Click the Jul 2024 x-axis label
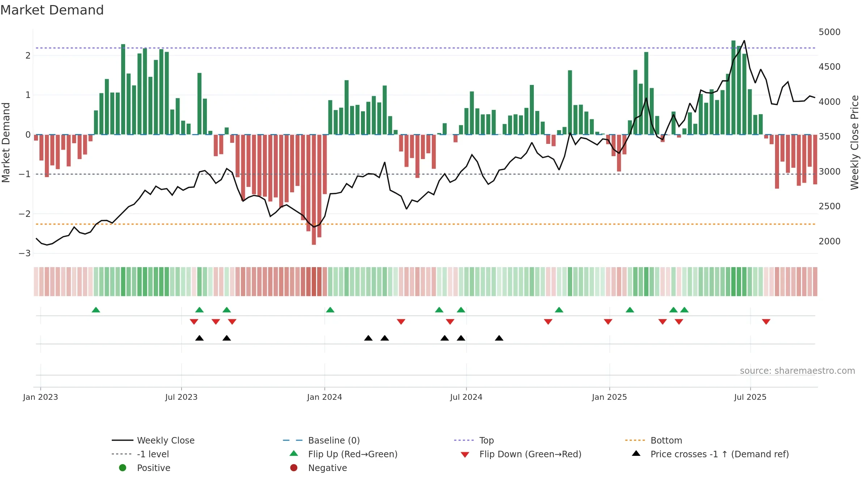This screenshot has width=868, height=488. pyautogui.click(x=466, y=397)
